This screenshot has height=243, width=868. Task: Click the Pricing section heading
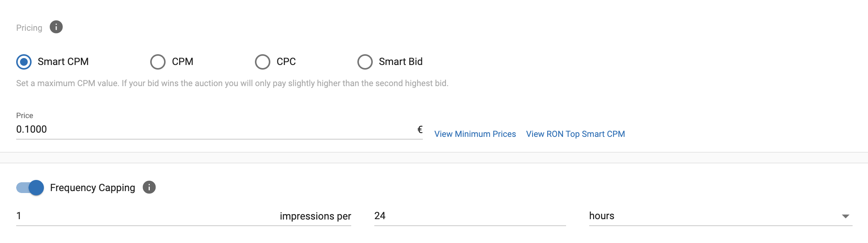coord(29,28)
